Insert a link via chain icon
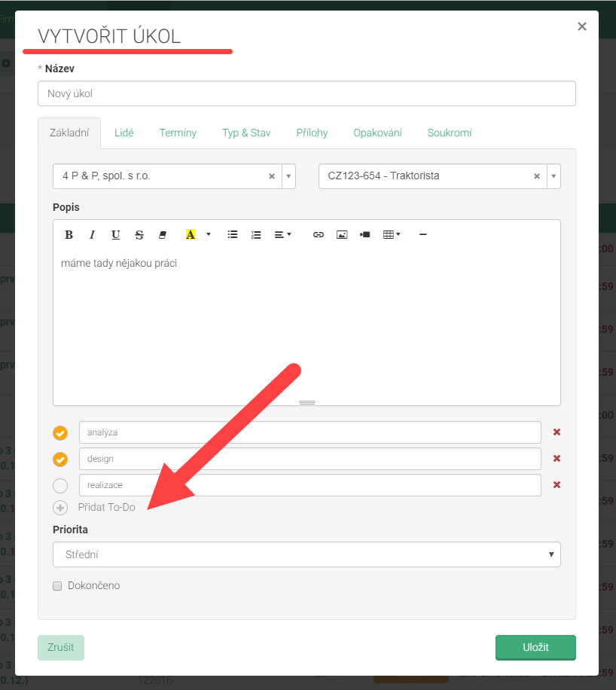The width and height of the screenshot is (616, 690). 319,235
